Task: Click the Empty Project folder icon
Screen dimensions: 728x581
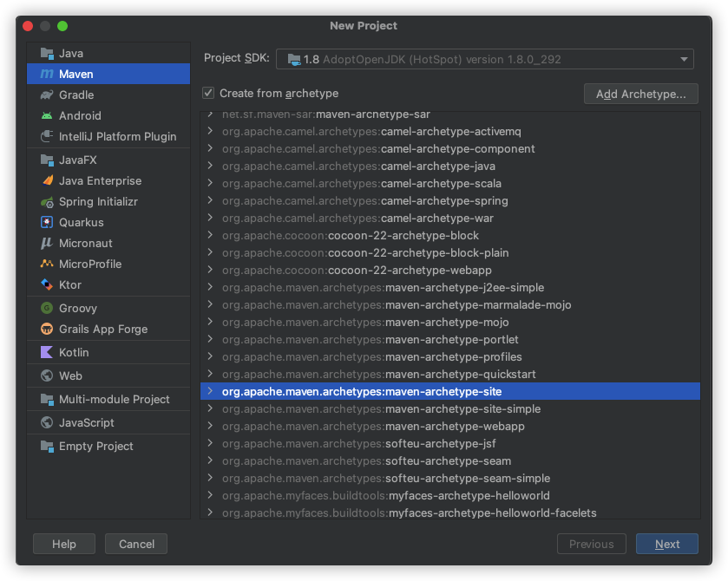Action: (x=47, y=446)
